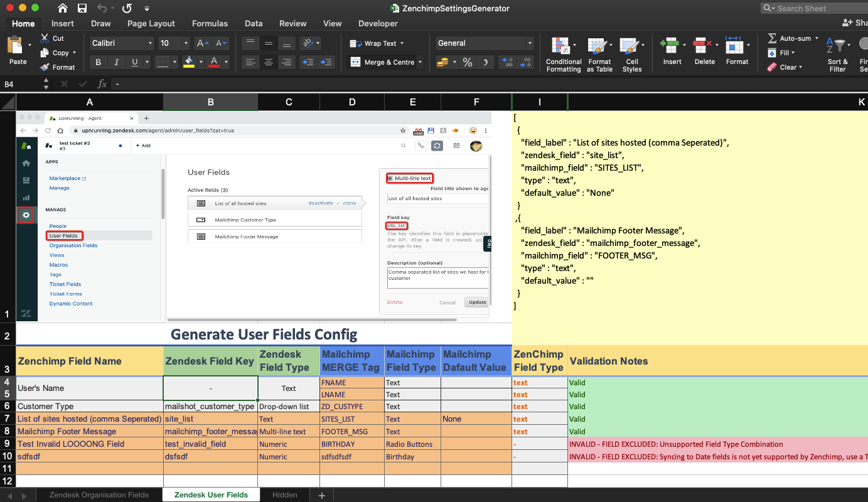Centre text horizontally
868x502 pixels.
[x=269, y=62]
